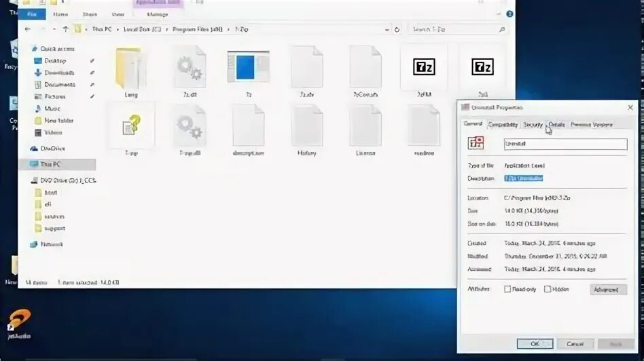Click the Back arrow in Explorer

(x=28, y=29)
